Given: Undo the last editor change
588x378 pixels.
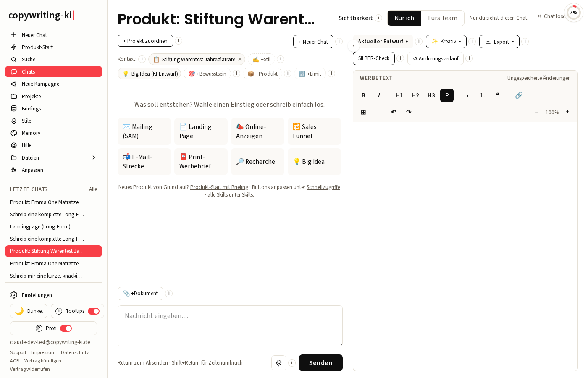Looking at the screenshot, I should point(394,112).
